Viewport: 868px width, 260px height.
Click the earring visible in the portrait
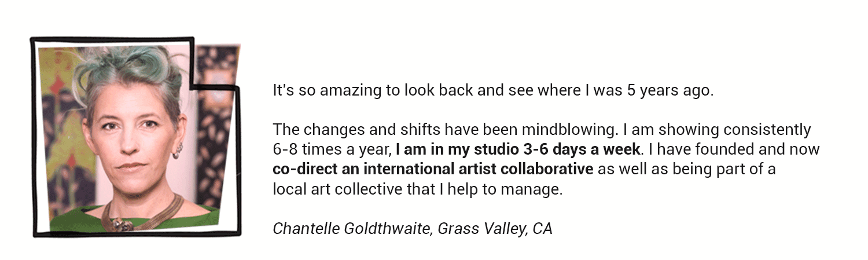tap(176, 152)
